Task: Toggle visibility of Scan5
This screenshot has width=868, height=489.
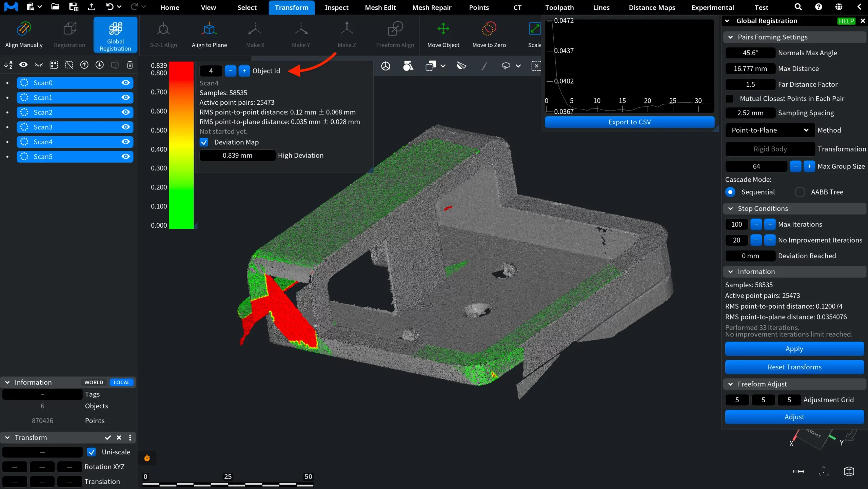Action: click(126, 157)
